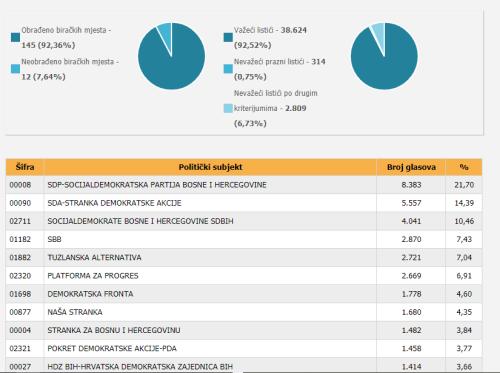This screenshot has height=373, width=500.
Task: Click the legend swatch for Nevažeći listići po drugim kriterijumima
Action: (x=228, y=108)
